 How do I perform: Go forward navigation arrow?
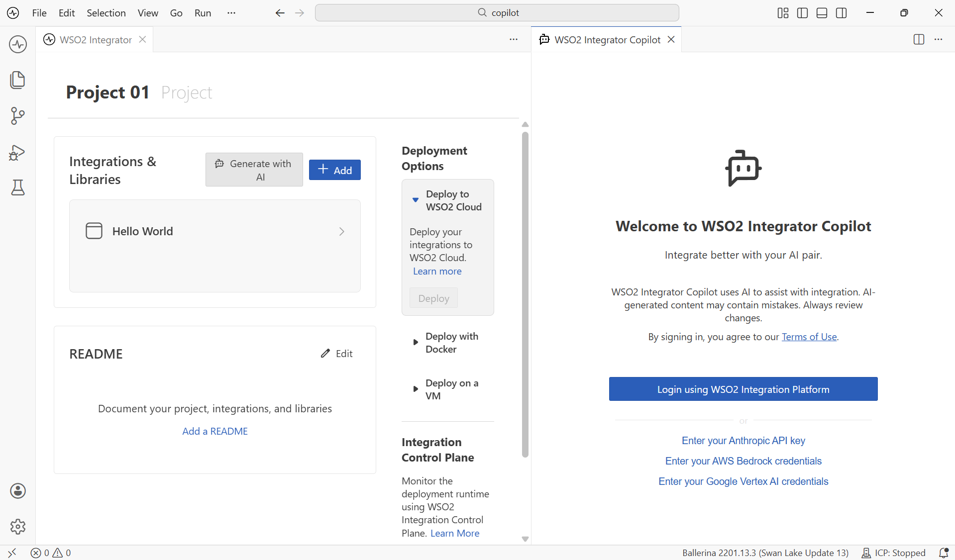click(300, 13)
